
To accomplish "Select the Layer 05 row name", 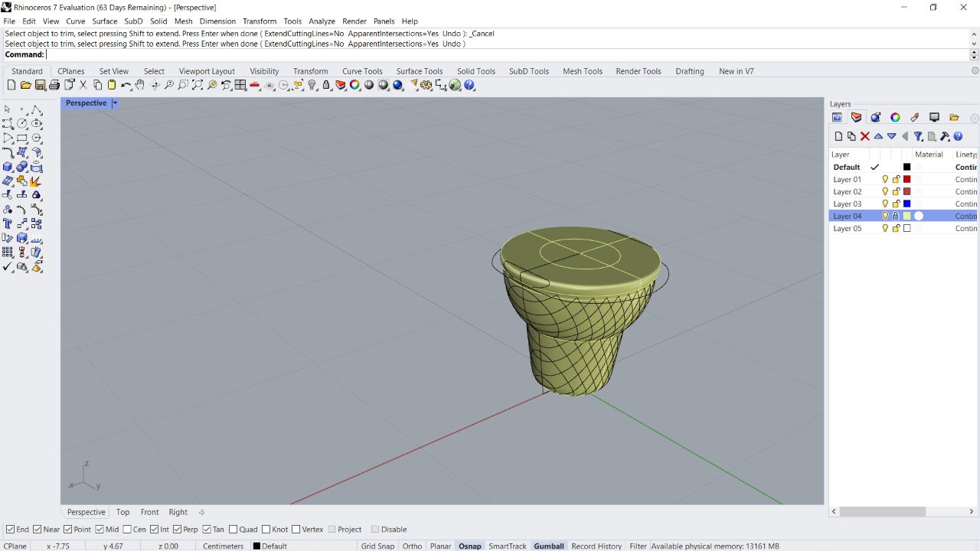I will [847, 228].
